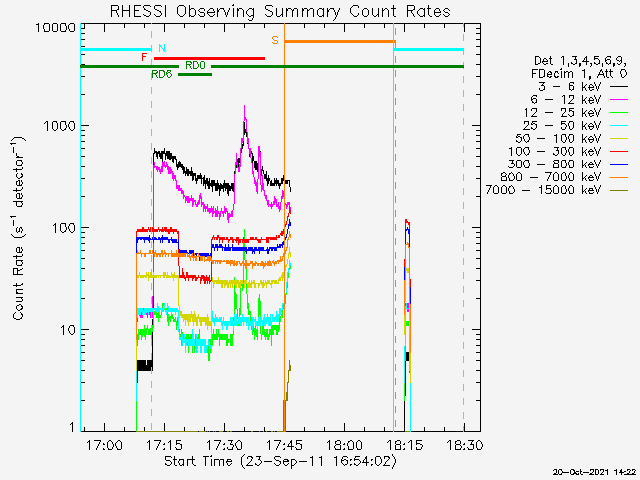Click the '10000' y-axis tick label
The height and width of the screenshot is (480, 640).
point(56,28)
